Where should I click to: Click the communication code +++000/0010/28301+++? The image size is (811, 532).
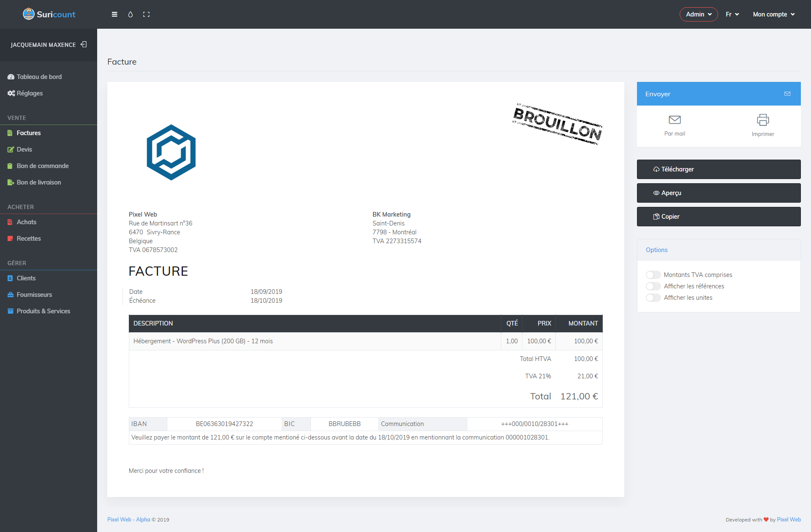point(535,424)
